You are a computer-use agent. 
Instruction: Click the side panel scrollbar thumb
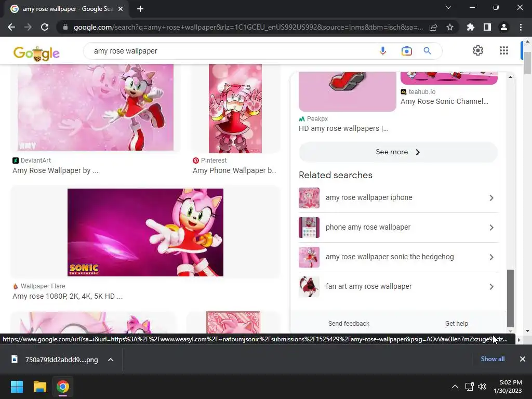point(510,298)
